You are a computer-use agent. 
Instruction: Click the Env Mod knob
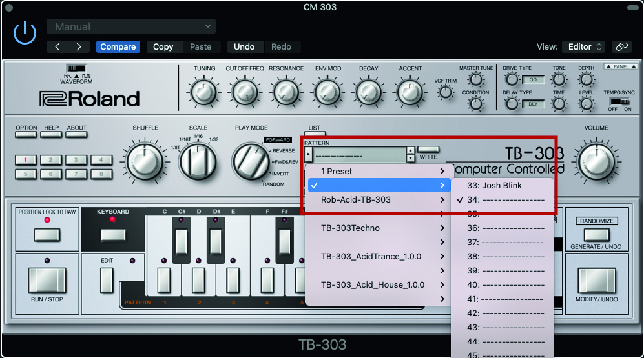327,92
